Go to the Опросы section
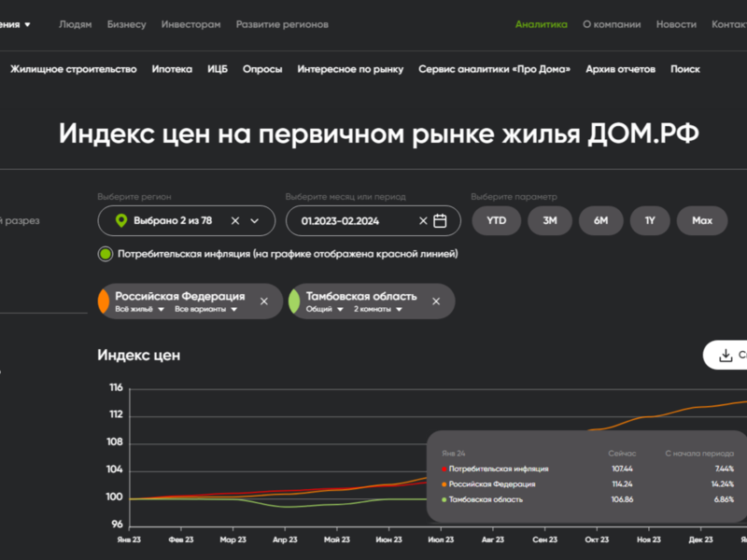The image size is (747, 560). (x=262, y=69)
